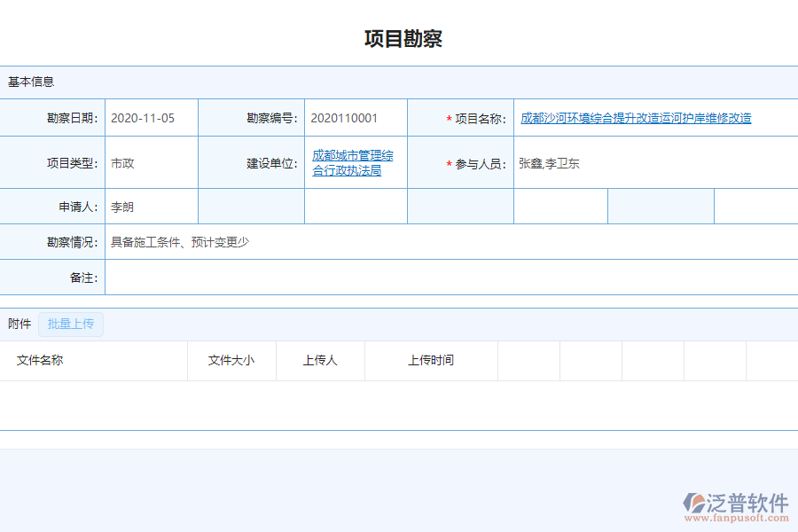The image size is (798, 532).
Task: Click the 上传时间 column header
Action: point(431,360)
